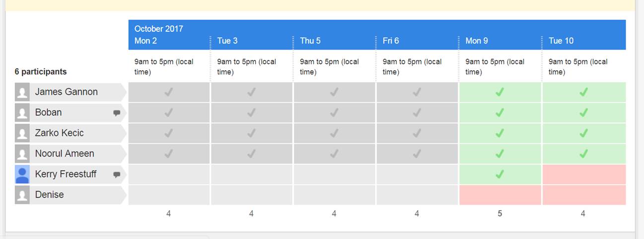Viewport: 644px width, 239px height.
Task: Select the Tue 10 column header
Action: 561,41
